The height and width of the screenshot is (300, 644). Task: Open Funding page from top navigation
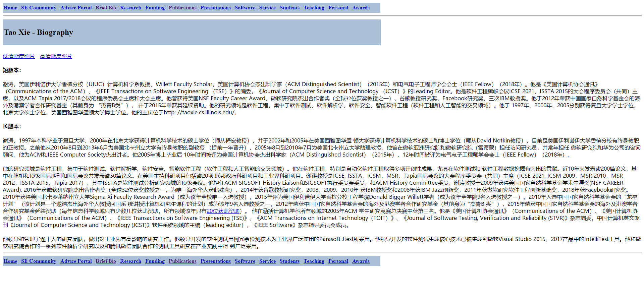tap(155, 8)
